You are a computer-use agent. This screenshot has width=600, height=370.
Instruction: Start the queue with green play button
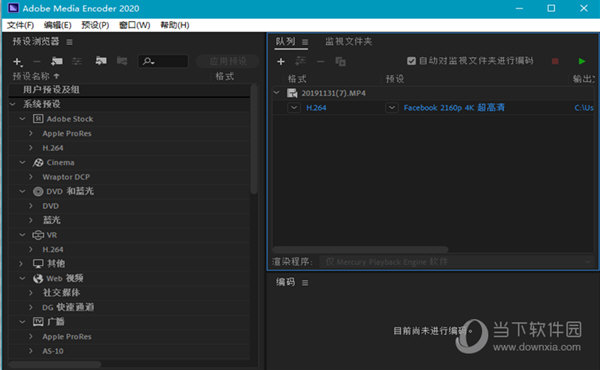582,61
